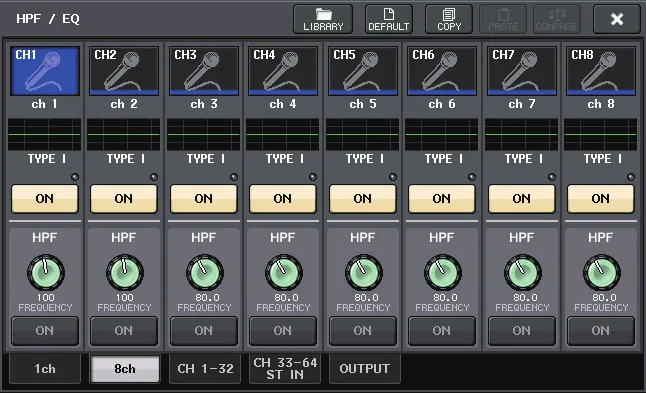Image resolution: width=646 pixels, height=393 pixels.
Task: Click the TYPE I label under ch 8
Action: pos(603,159)
